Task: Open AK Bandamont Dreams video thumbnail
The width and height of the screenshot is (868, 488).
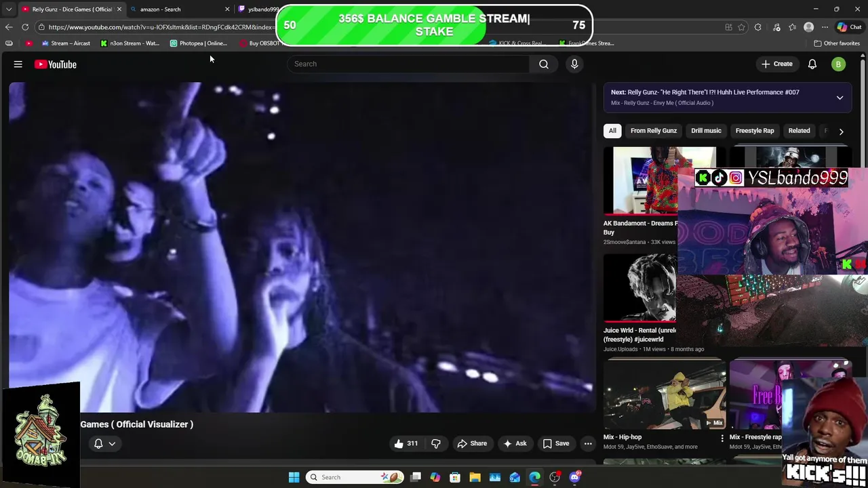Action: 640,180
